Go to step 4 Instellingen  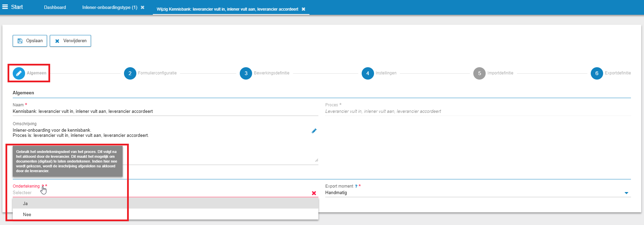click(368, 73)
